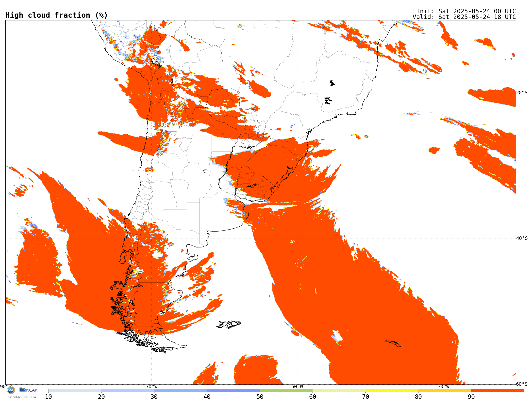
Task: Click the Valid: Sat 2025-05-24 18 UTC line
Action: pyautogui.click(x=464, y=17)
